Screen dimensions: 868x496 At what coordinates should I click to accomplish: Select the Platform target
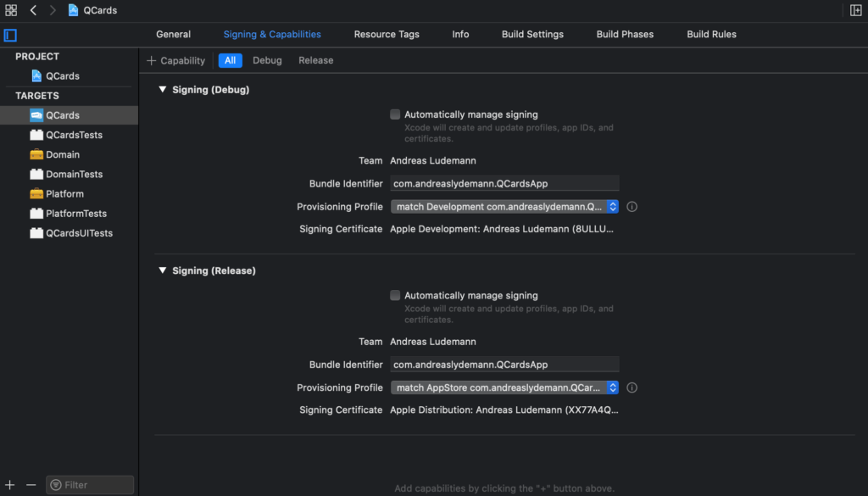[70, 194]
